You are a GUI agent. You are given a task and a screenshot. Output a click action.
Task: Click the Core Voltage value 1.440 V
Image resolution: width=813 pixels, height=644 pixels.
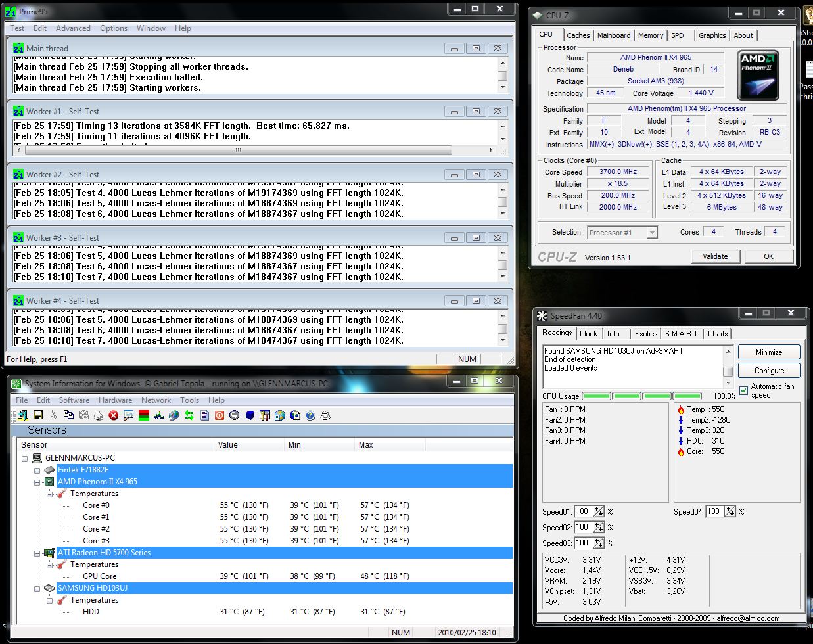tap(701, 93)
